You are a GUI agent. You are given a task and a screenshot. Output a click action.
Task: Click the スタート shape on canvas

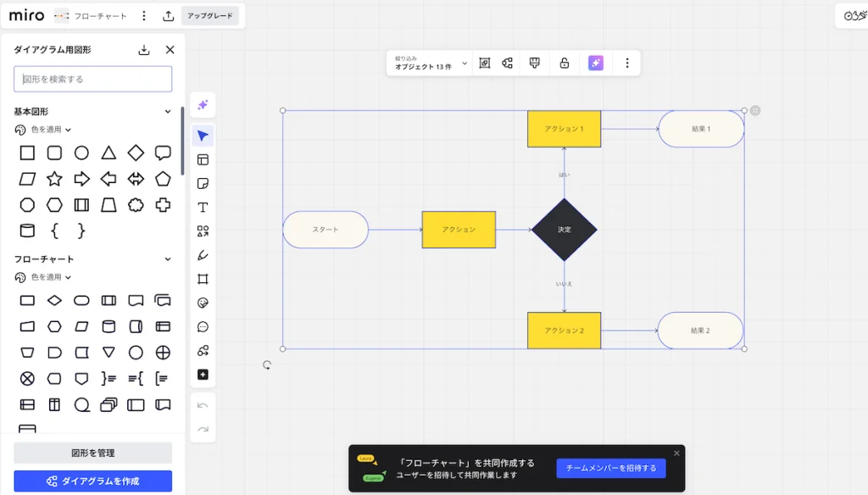point(325,230)
